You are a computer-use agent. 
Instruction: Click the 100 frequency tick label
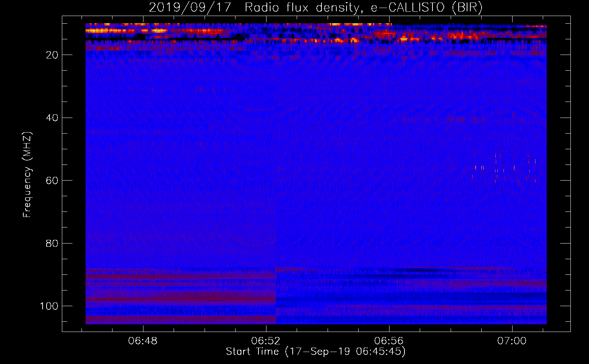49,306
